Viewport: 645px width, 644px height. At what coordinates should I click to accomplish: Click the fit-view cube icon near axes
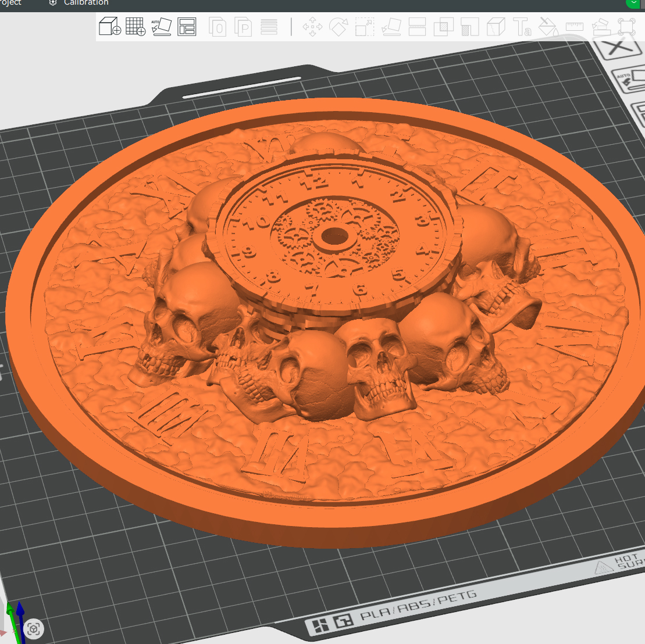pyautogui.click(x=33, y=629)
